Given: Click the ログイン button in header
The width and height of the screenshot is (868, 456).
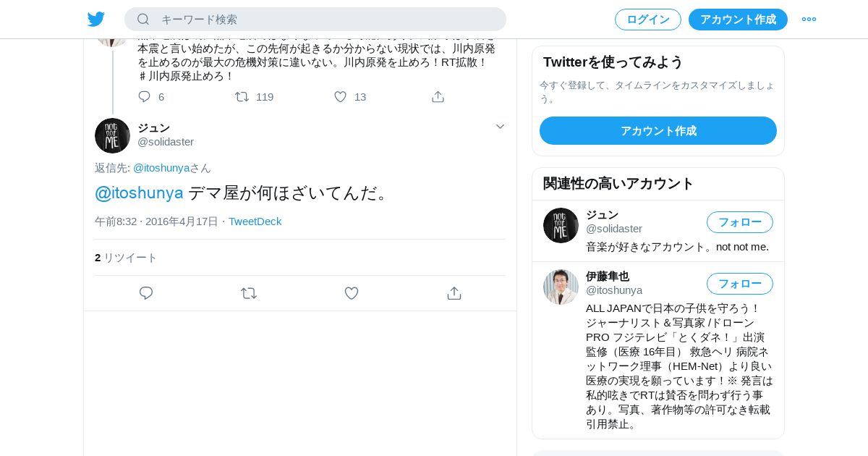Looking at the screenshot, I should [648, 20].
